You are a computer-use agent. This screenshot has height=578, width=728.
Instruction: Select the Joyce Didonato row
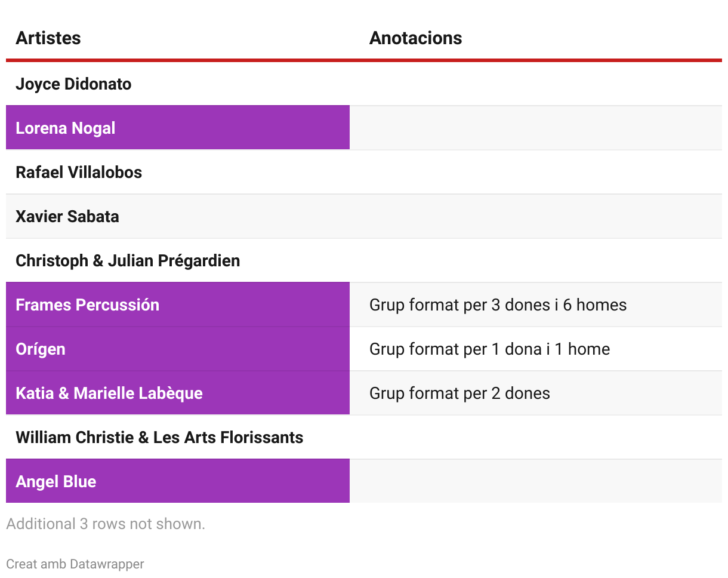(x=73, y=84)
